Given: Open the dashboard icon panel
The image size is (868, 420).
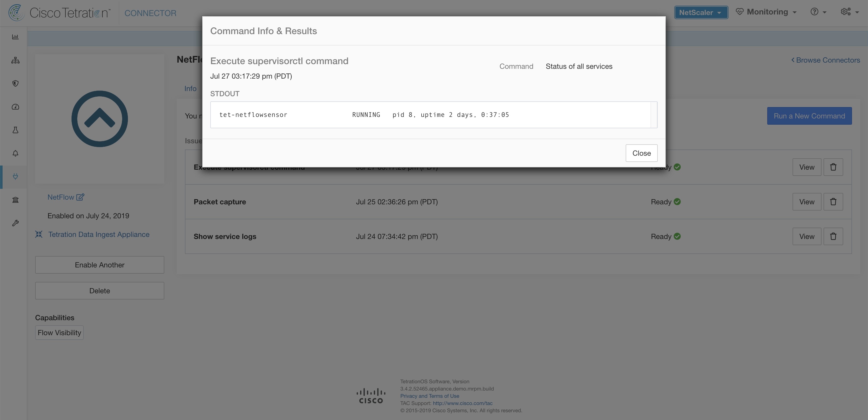Looking at the screenshot, I should point(14,36).
